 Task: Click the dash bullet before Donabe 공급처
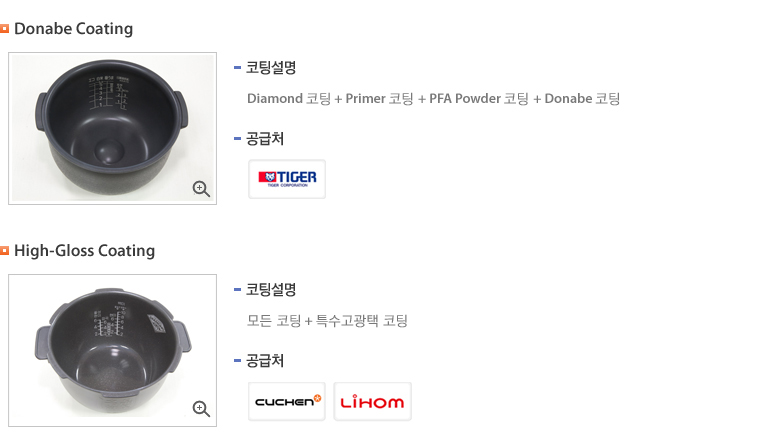tap(237, 139)
